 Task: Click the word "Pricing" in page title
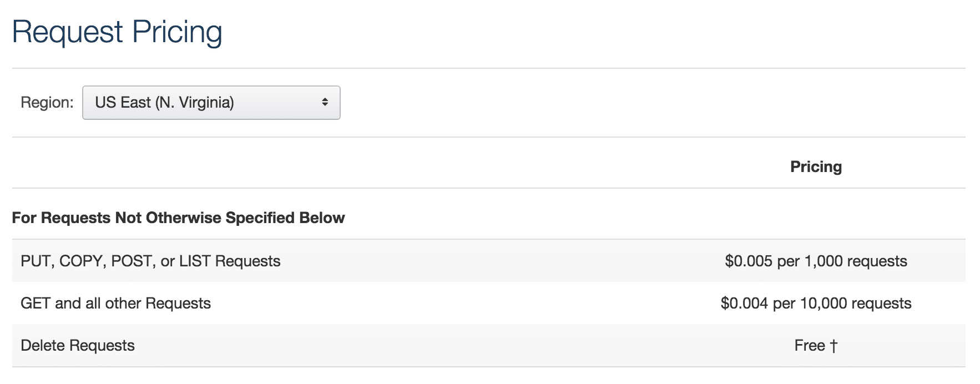tap(177, 32)
